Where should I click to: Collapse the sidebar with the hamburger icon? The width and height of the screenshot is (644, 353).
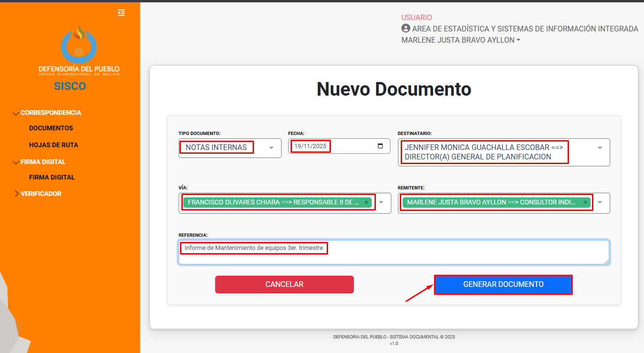(x=121, y=13)
